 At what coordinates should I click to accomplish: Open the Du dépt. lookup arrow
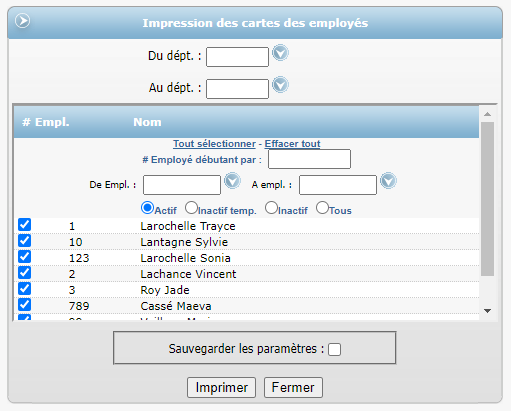(x=280, y=53)
